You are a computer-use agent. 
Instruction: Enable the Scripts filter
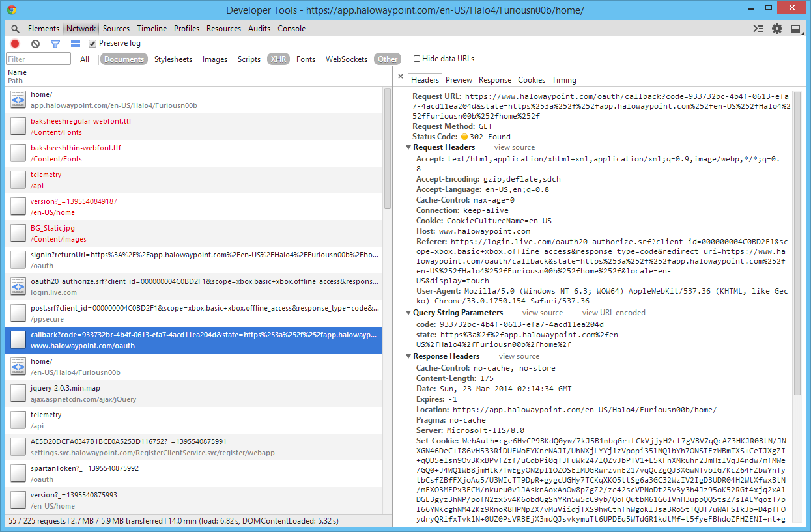point(249,59)
